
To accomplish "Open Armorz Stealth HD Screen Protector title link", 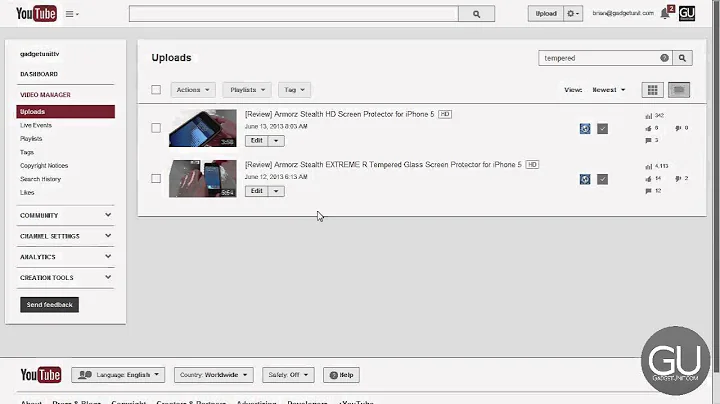I will [x=339, y=114].
